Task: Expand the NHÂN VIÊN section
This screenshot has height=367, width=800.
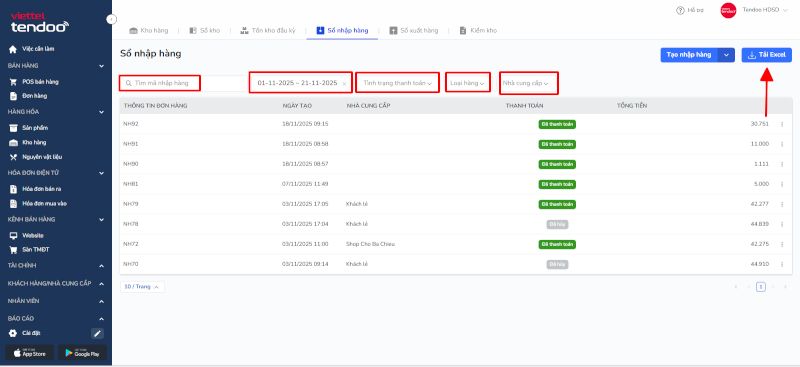Action: (x=102, y=301)
